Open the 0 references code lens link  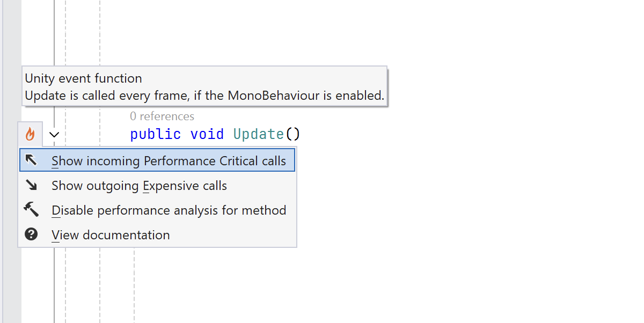[x=162, y=116]
